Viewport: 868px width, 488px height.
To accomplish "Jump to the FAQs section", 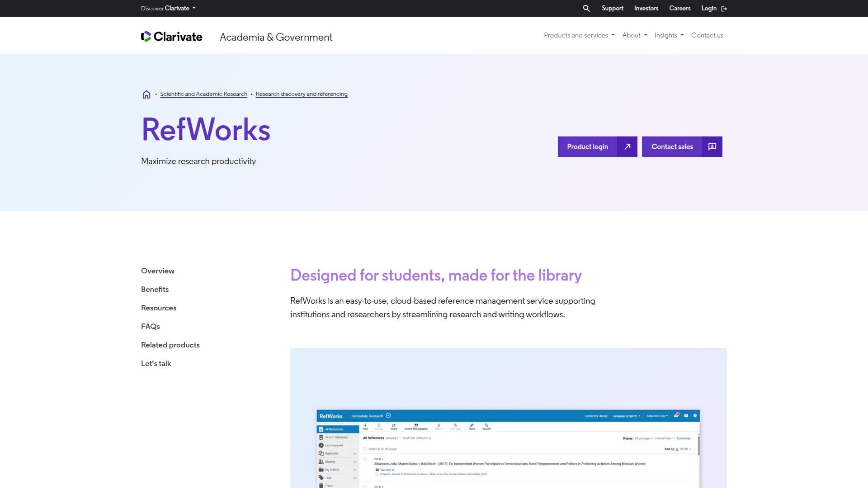I will [x=151, y=326].
